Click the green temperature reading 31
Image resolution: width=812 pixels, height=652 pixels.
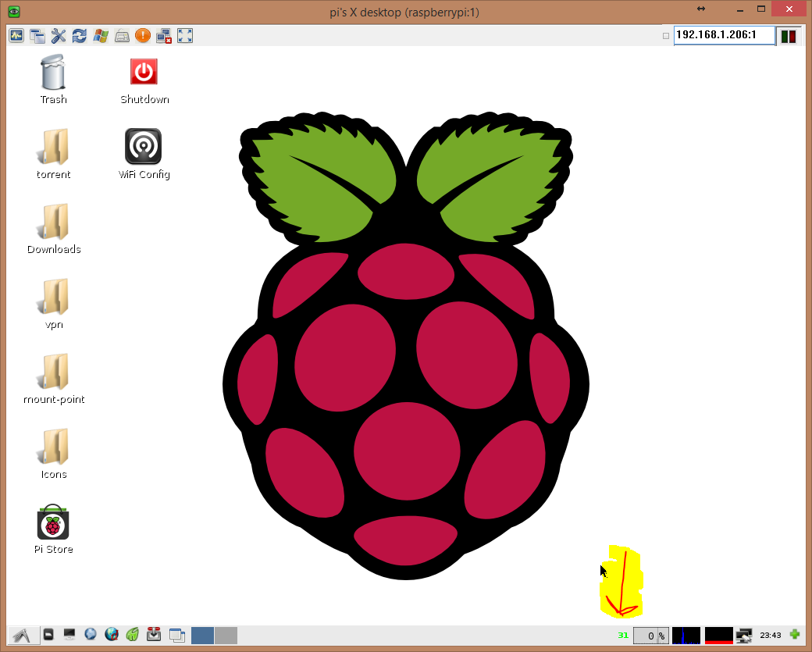click(623, 635)
